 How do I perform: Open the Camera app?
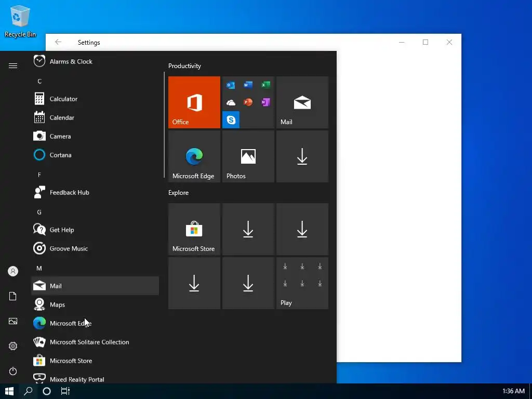(x=95, y=136)
